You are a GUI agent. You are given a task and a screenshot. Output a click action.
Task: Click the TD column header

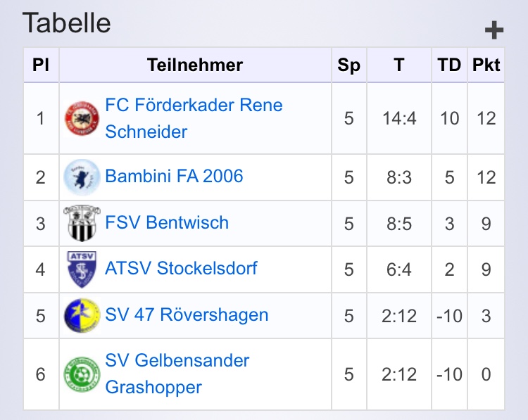pyautogui.click(x=449, y=65)
